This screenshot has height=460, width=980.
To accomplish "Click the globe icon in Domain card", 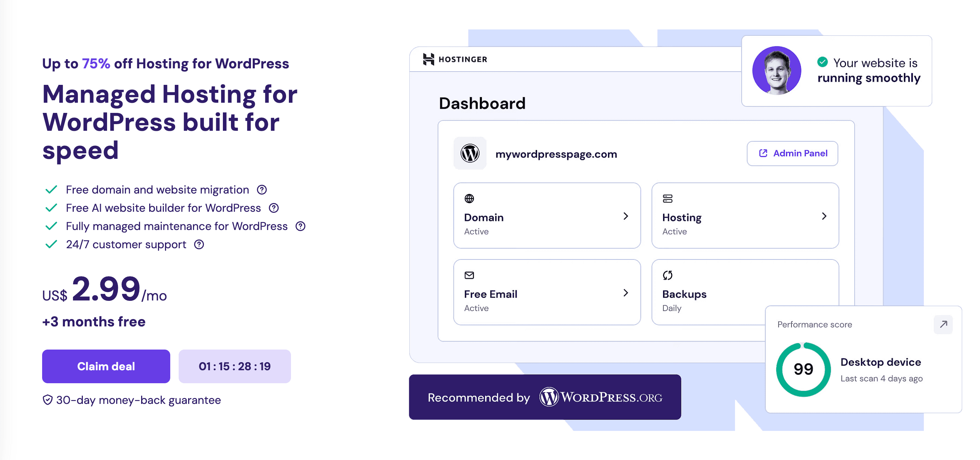I will click(x=469, y=198).
